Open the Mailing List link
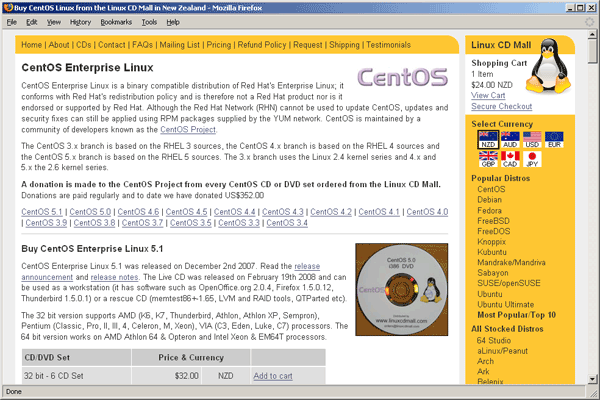This screenshot has width=600, height=400. pos(179,45)
